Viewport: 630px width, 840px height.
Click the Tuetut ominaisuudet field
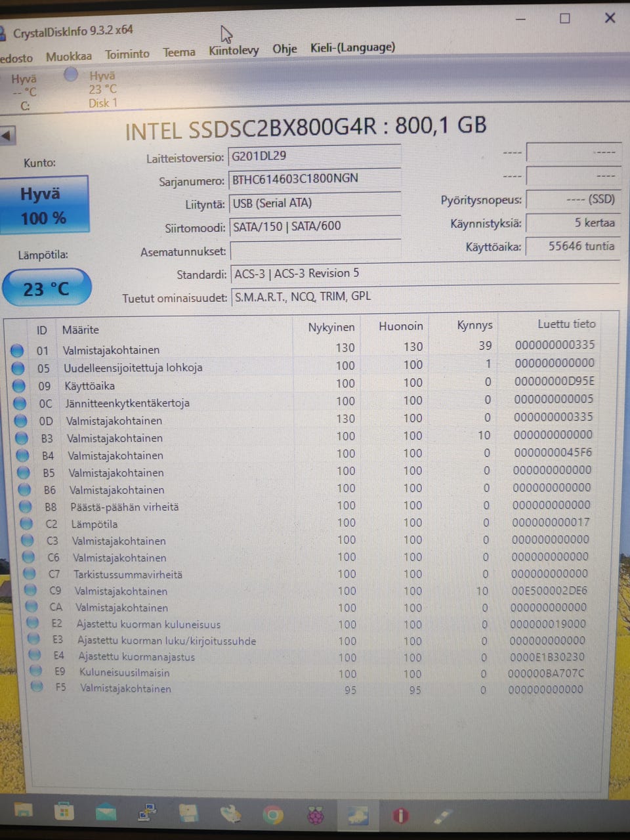[425, 297]
